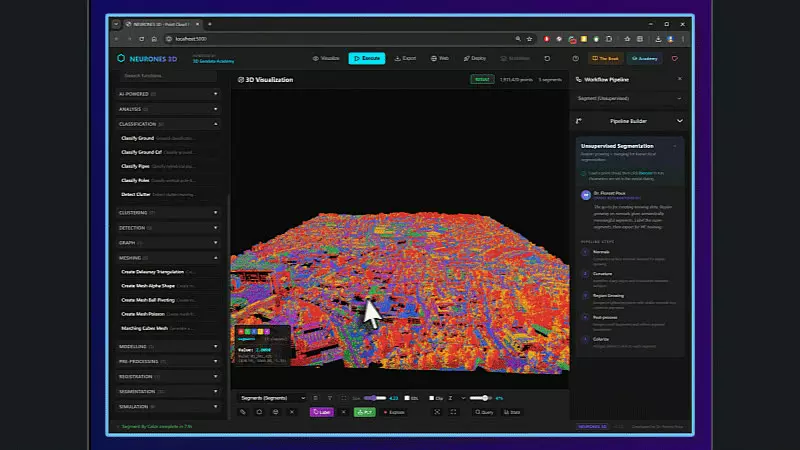Open the help icon in the top bar

click(x=576, y=58)
